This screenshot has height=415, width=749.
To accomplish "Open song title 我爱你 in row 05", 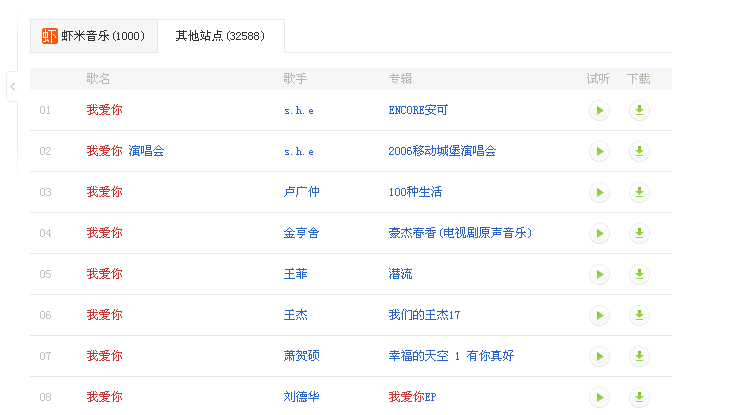I will 105,274.
